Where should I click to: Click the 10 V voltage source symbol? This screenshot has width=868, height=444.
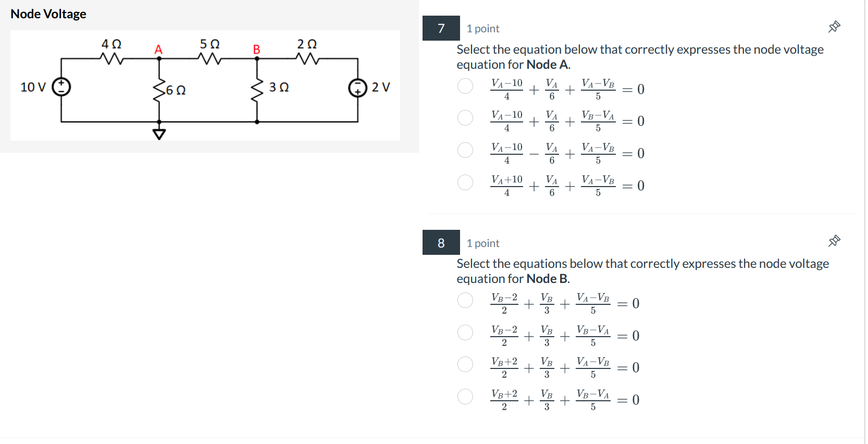(60, 88)
